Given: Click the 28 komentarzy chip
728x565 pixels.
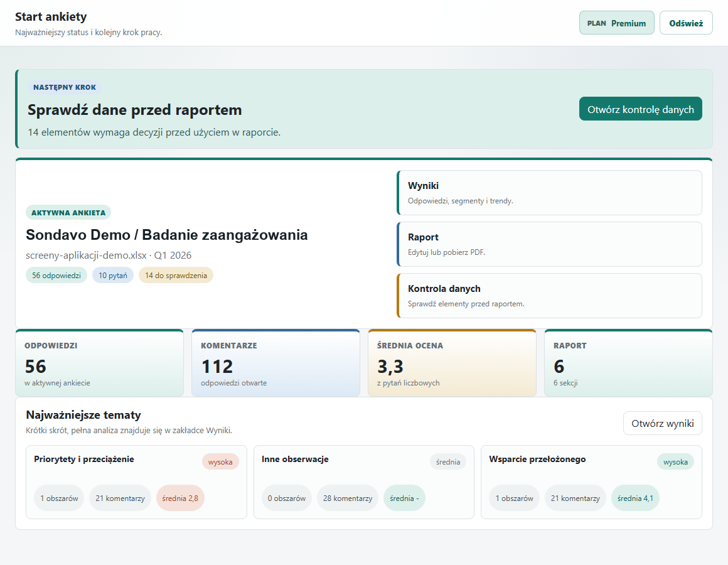Looking at the screenshot, I should 348,498.
